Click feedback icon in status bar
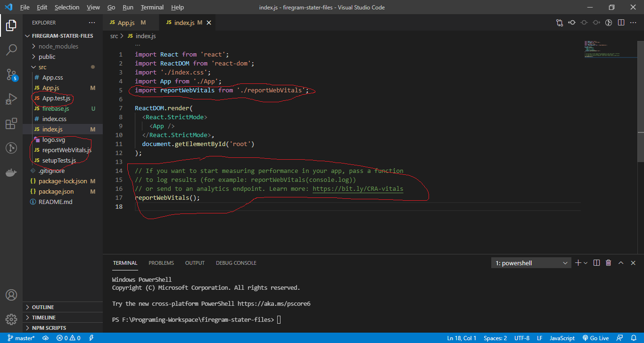This screenshot has width=644, height=343. [x=621, y=338]
